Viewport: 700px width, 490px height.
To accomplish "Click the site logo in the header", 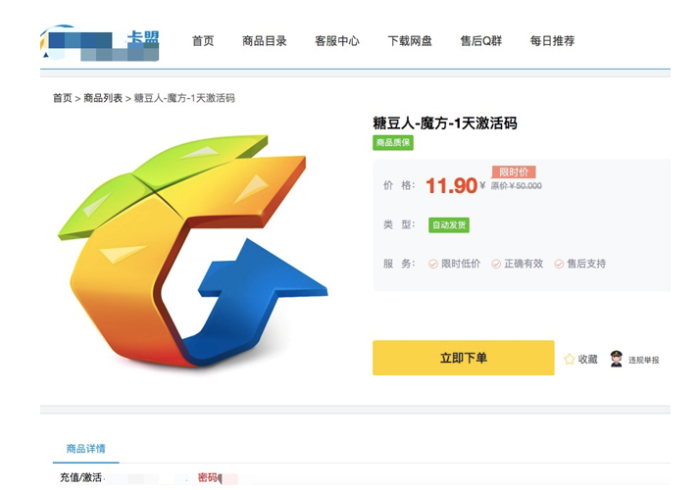I will (98, 42).
